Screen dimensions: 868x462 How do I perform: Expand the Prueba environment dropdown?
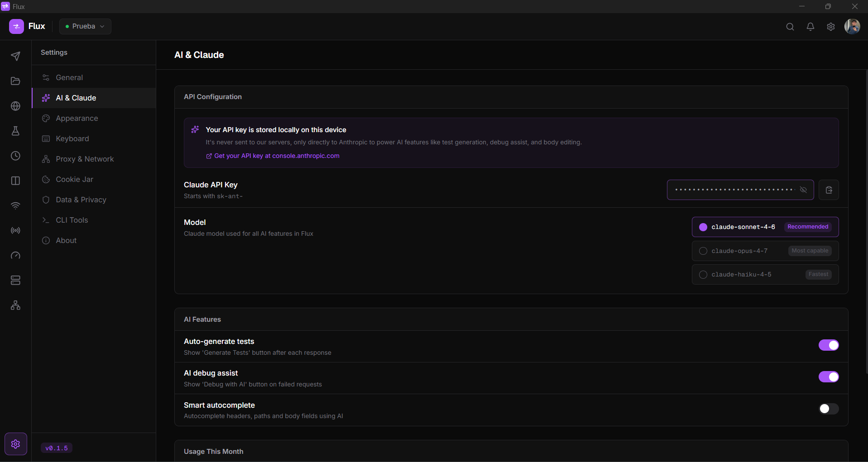85,26
